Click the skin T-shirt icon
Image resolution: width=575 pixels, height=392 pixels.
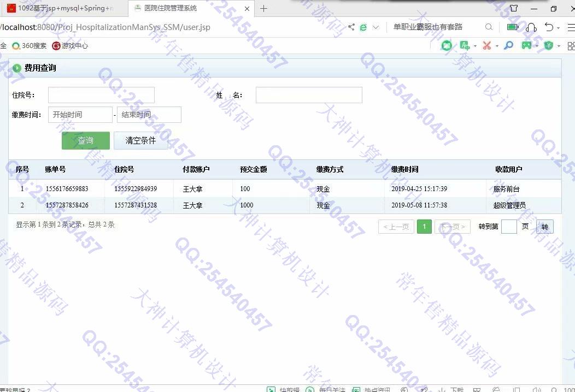(514, 8)
